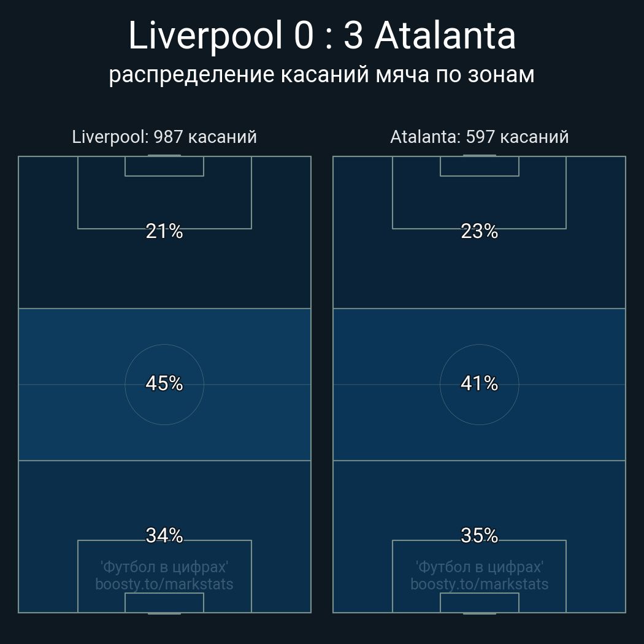Click 'Футбол в цифрах' watermark on Atalanta pitch
This screenshot has width=644, height=644.
coord(479,566)
